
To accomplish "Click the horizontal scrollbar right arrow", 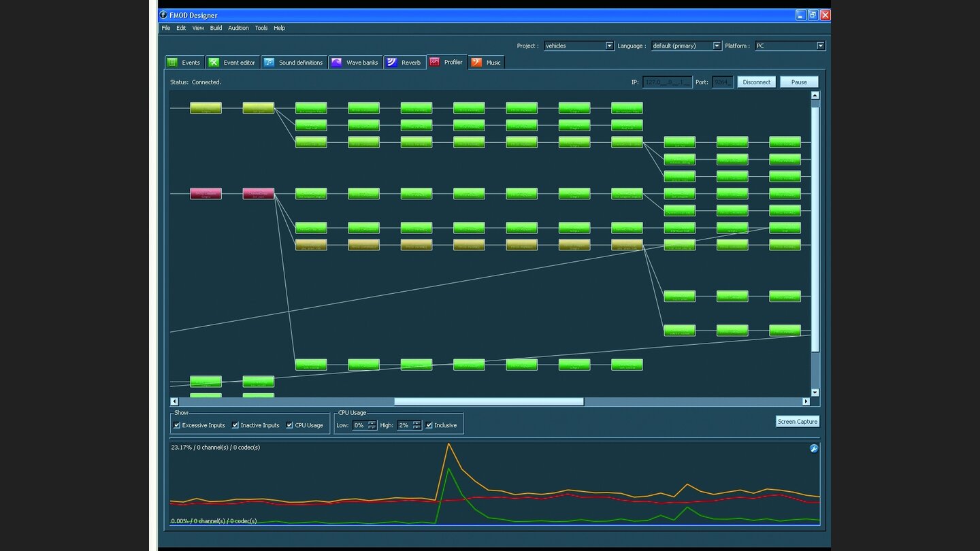I will click(x=806, y=401).
